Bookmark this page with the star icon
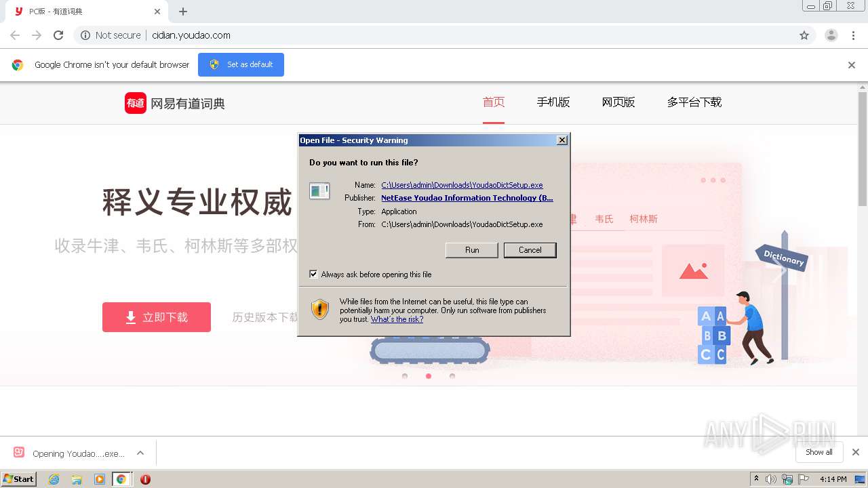Screen dimensions: 868x488 (804, 35)
